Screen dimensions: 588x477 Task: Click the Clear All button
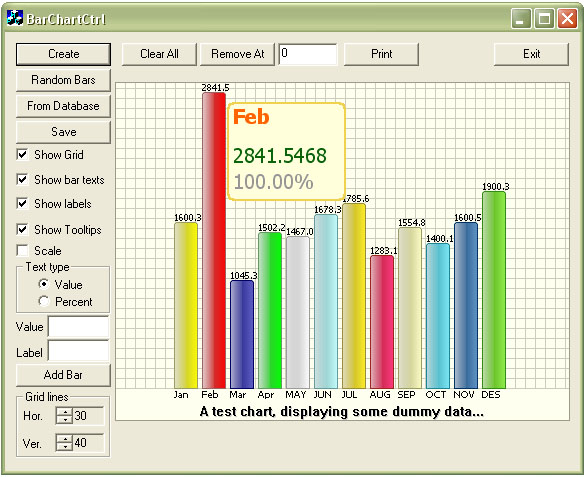(x=159, y=54)
